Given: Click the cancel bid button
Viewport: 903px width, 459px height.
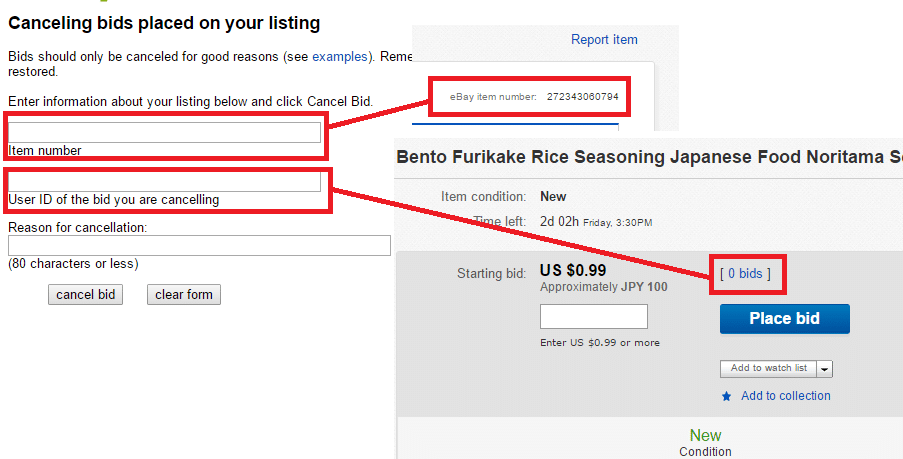Looking at the screenshot, I should pos(85,294).
